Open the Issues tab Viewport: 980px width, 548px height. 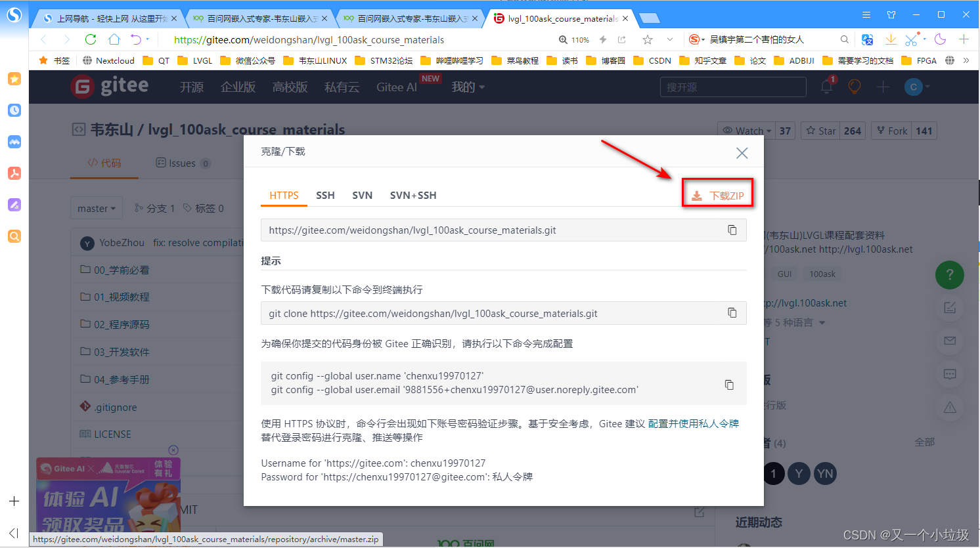[x=183, y=163]
